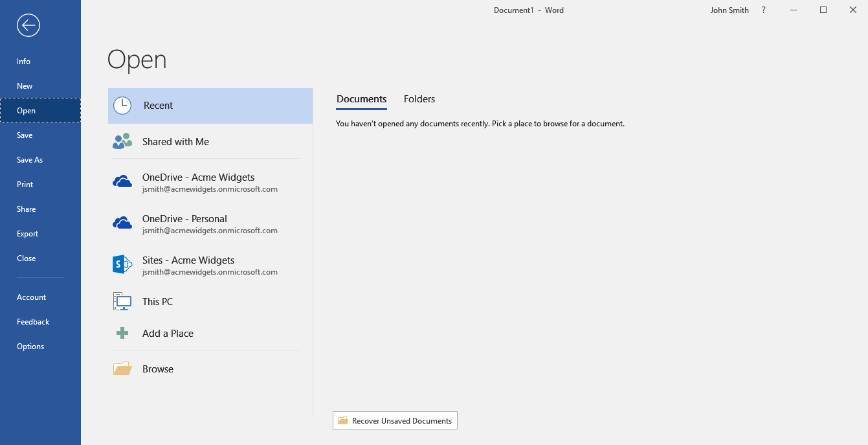Open the Info page
Image resolution: width=868 pixels, height=445 pixels.
(40, 62)
